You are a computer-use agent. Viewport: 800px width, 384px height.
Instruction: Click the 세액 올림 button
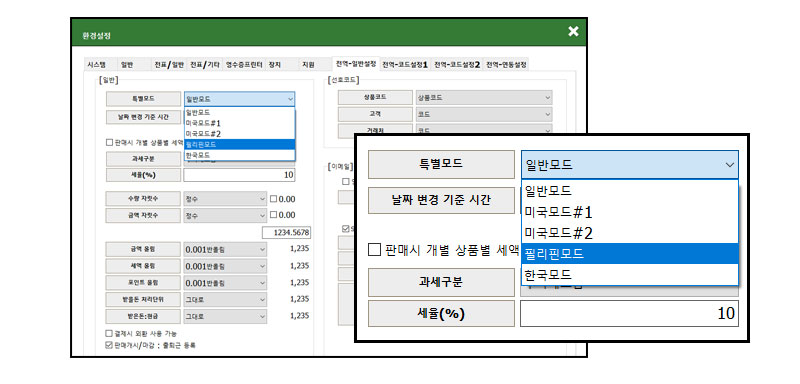click(x=143, y=266)
